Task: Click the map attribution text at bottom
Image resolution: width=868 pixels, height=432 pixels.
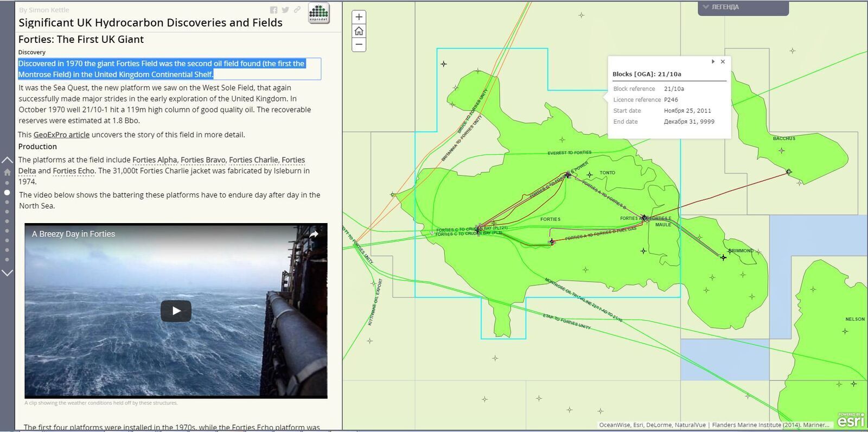Action: (714, 425)
